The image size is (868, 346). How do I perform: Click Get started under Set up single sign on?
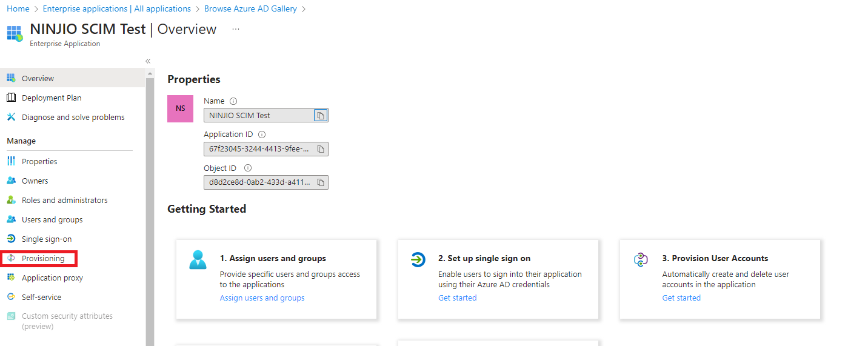(x=457, y=298)
